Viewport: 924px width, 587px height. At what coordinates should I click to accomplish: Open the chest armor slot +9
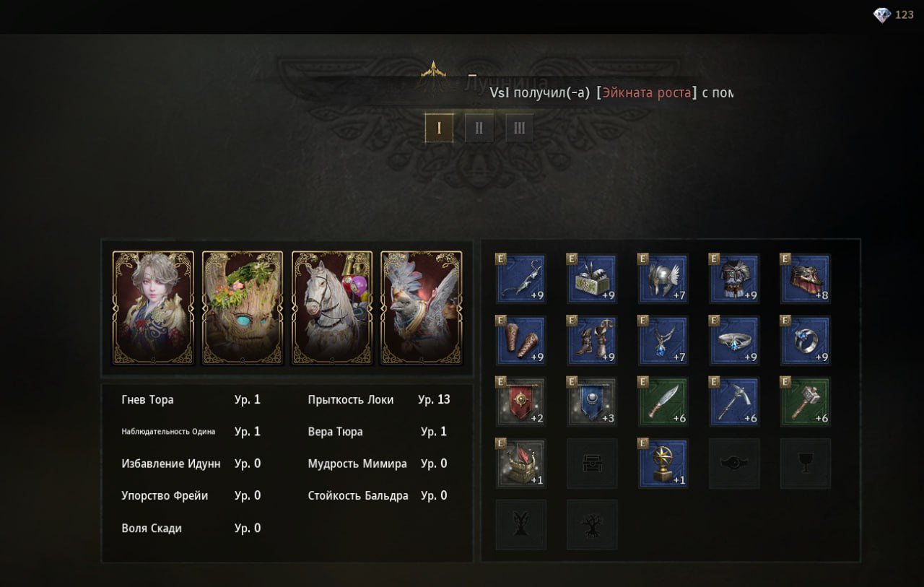point(734,279)
